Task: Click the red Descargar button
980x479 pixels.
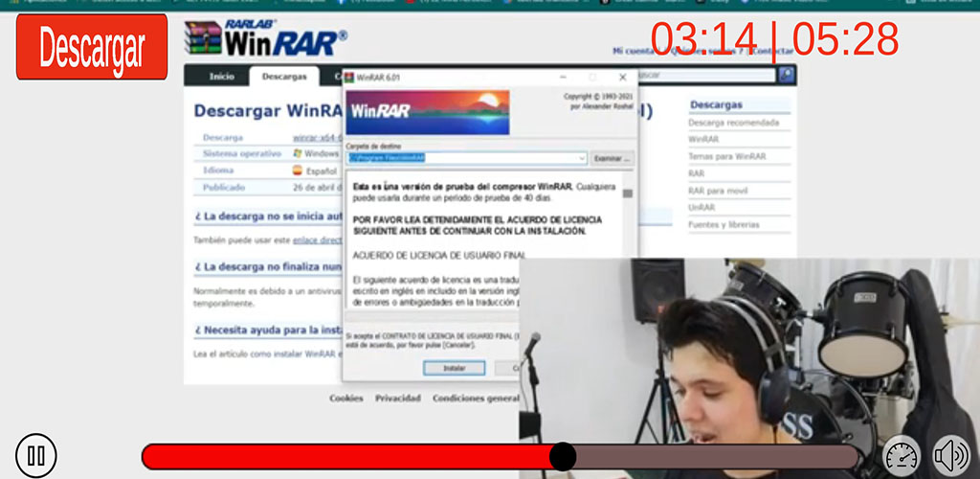Action: 92,47
